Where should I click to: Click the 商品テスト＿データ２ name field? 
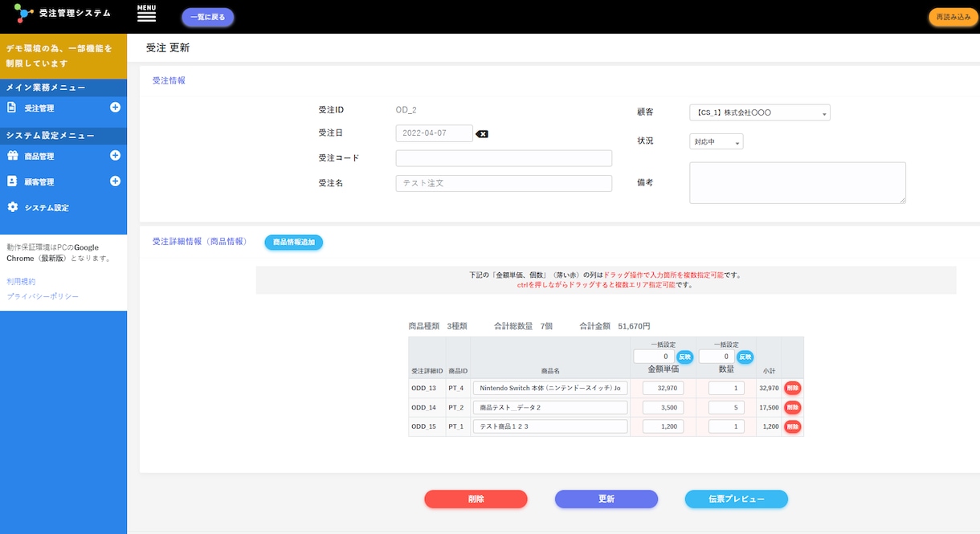pyautogui.click(x=550, y=407)
